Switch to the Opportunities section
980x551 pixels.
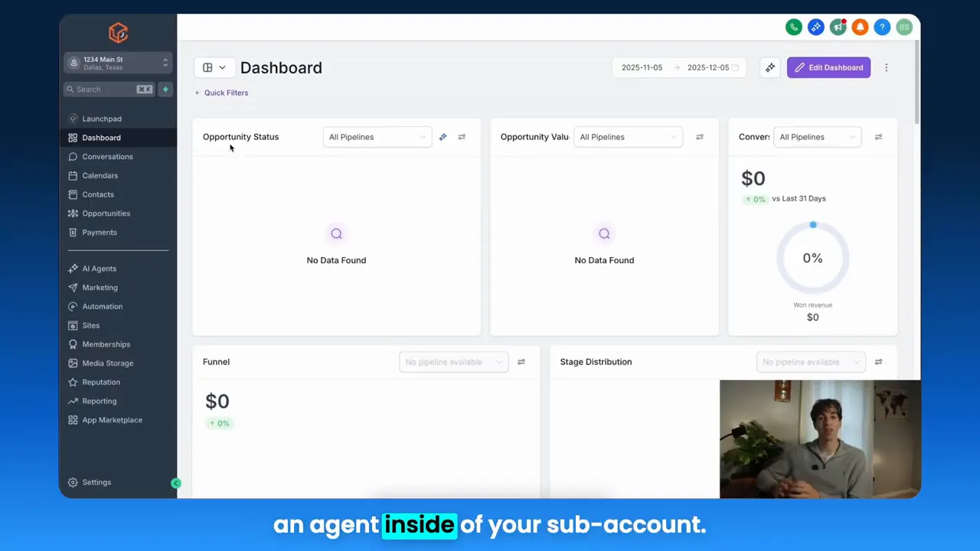[x=106, y=214]
